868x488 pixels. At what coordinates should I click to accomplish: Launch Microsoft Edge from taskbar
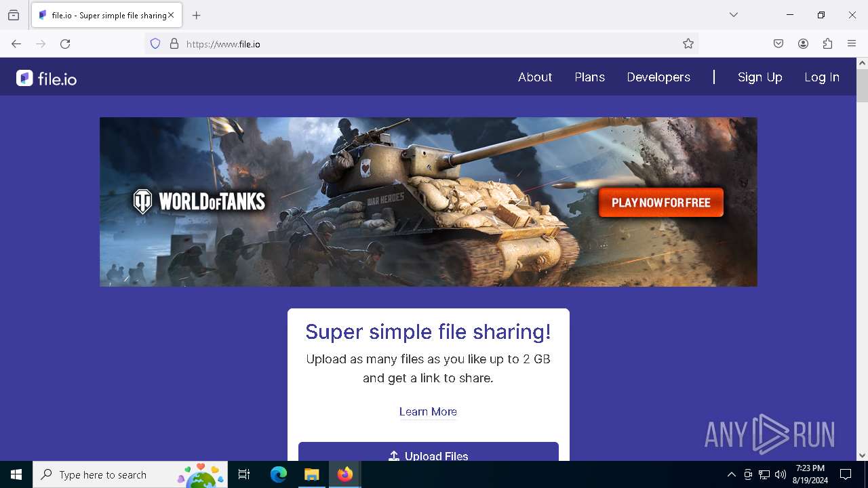point(279,474)
